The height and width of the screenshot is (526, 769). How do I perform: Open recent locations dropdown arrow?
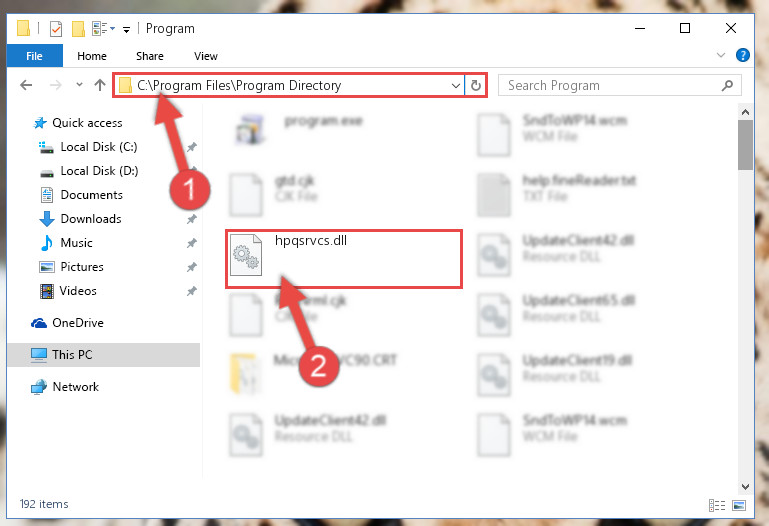79,85
